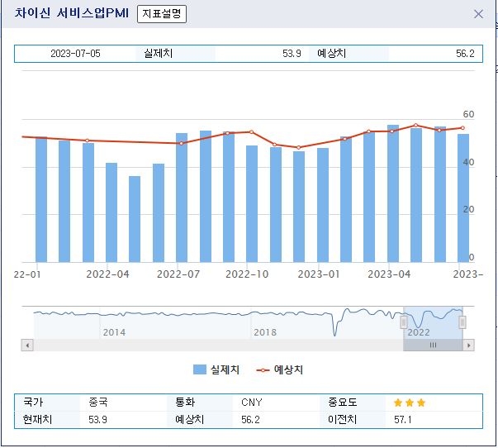
Task: Click the 실제치 value 53.9 in header
Action: (292, 54)
